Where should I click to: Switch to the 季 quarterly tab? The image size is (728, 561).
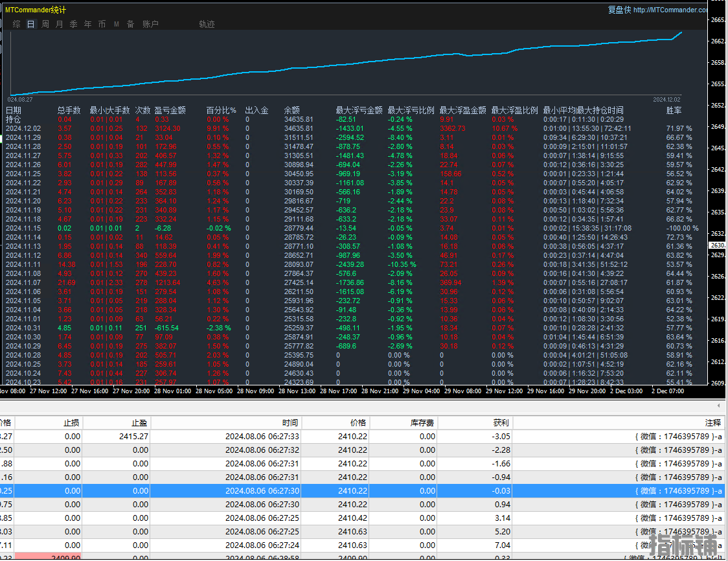click(x=74, y=24)
